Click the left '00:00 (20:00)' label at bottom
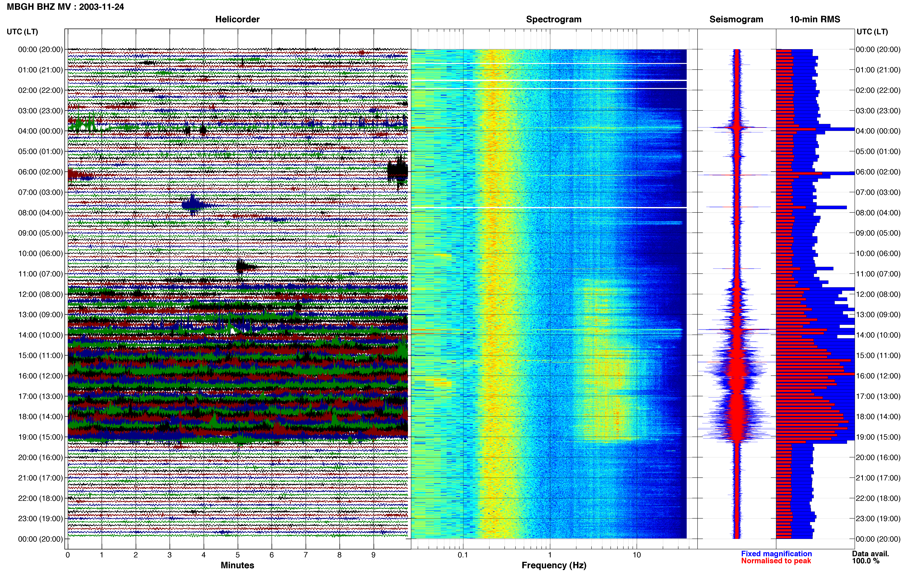Image resolution: width=924 pixels, height=578 pixels. click(41, 539)
